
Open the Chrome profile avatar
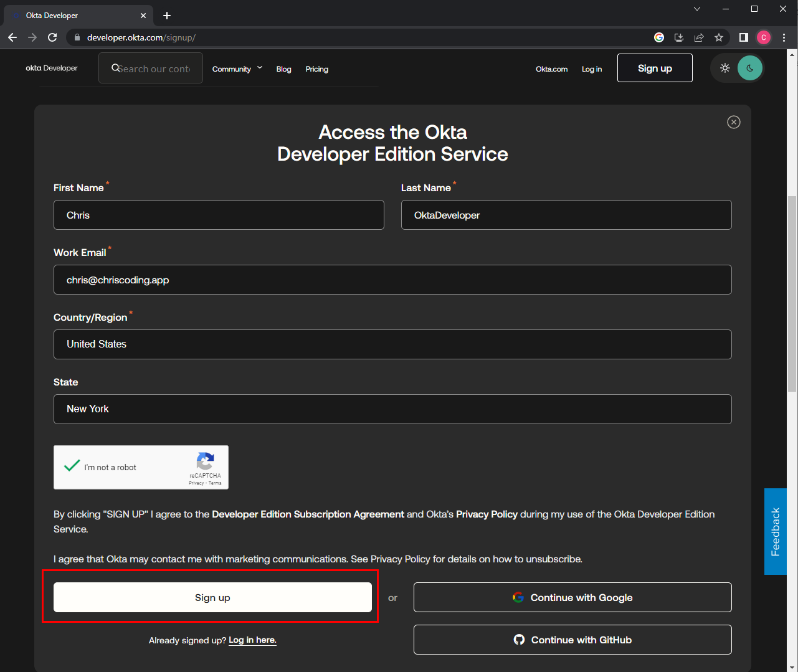click(x=764, y=37)
